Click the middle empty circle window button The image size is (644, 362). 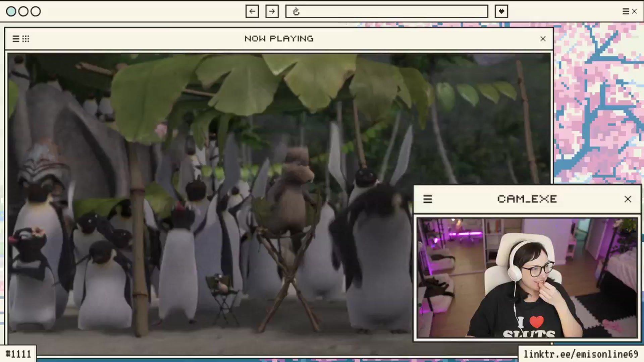pos(23,11)
